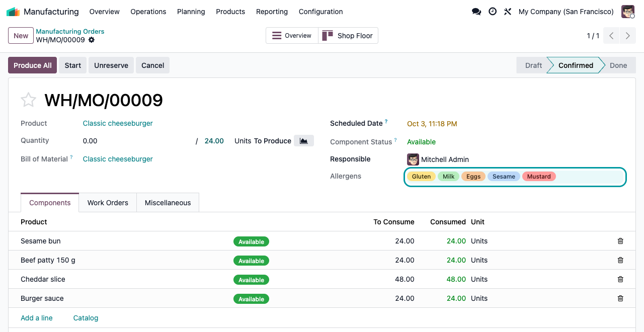Delete the Burger sauce component line
Image resolution: width=644 pixels, height=332 pixels.
pyautogui.click(x=620, y=298)
